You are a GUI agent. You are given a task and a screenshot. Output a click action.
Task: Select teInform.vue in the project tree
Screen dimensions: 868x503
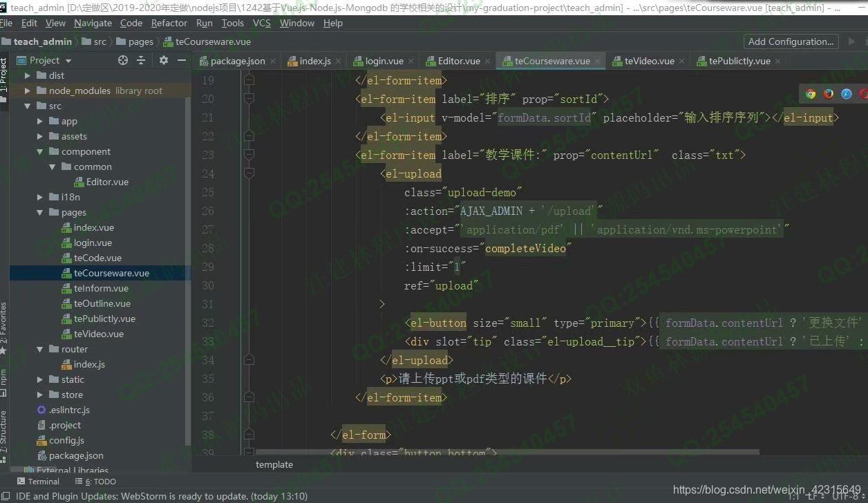[x=101, y=288]
